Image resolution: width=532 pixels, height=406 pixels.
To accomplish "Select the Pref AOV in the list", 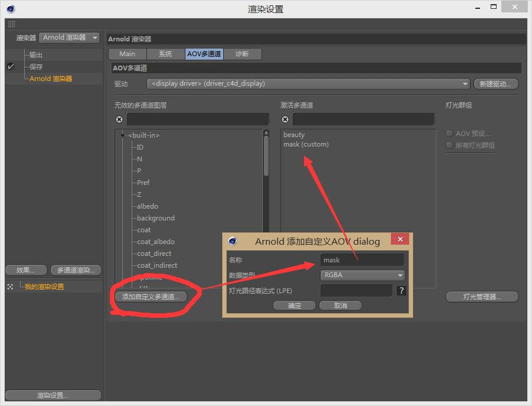I will [143, 183].
